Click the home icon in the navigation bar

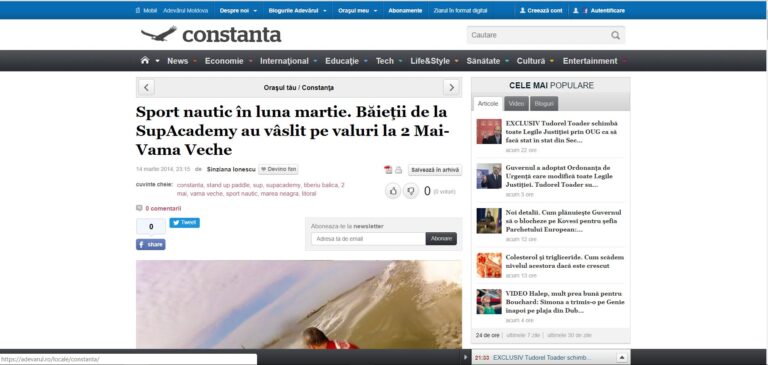pos(144,60)
